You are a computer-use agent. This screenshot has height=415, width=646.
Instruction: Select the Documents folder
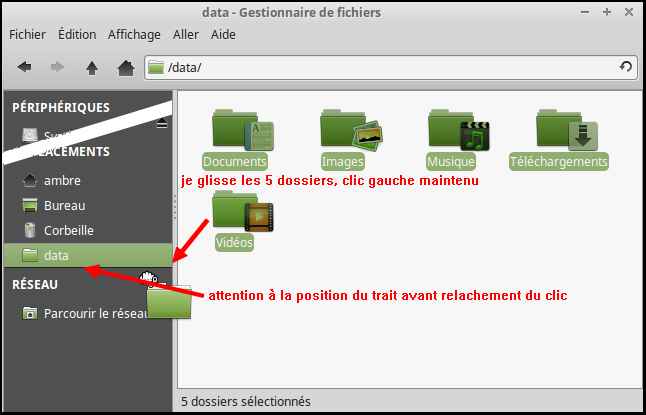click(x=235, y=140)
